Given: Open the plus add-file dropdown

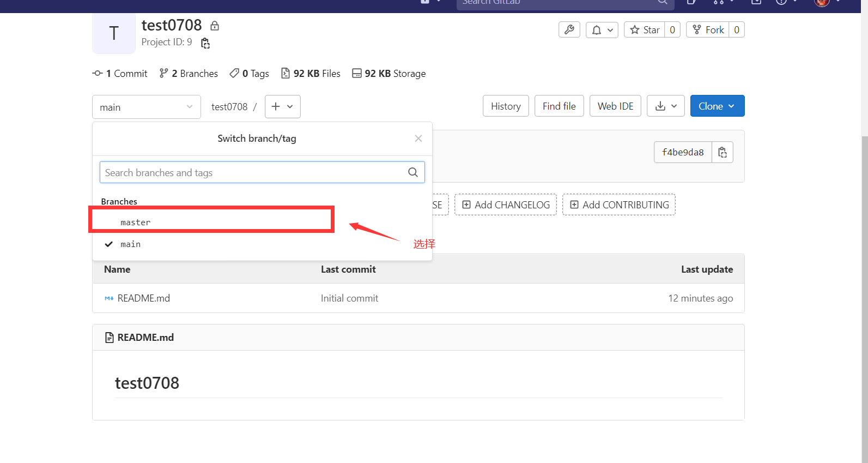Looking at the screenshot, I should click(282, 106).
